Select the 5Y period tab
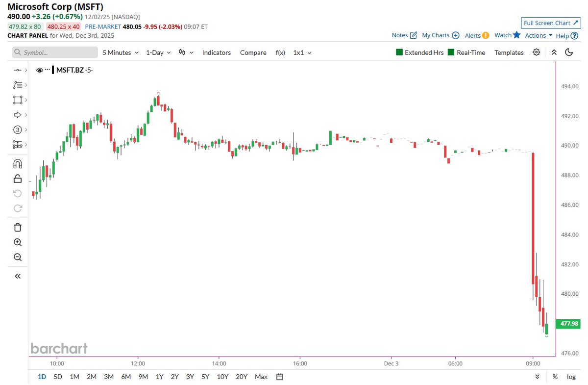588x385 pixels. coord(205,377)
